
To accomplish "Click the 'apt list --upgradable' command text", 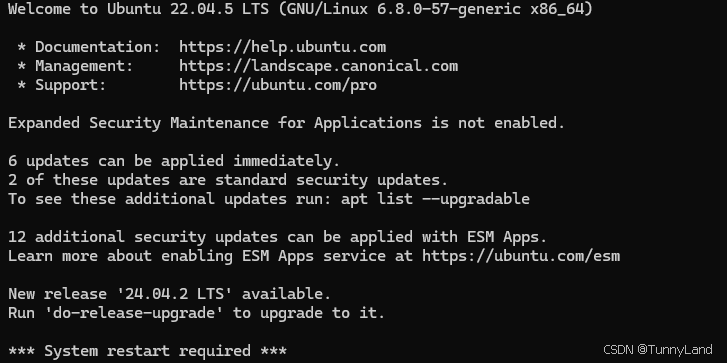I will point(435,199).
